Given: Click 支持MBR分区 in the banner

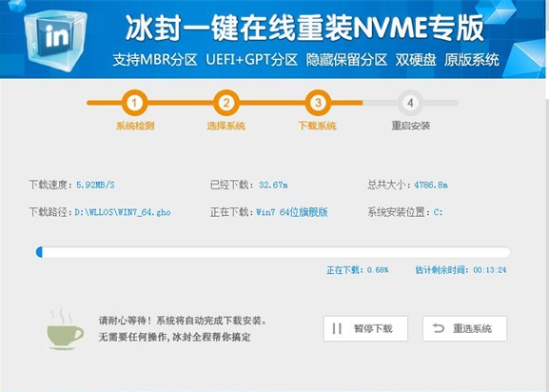Looking at the screenshot, I should [x=155, y=60].
